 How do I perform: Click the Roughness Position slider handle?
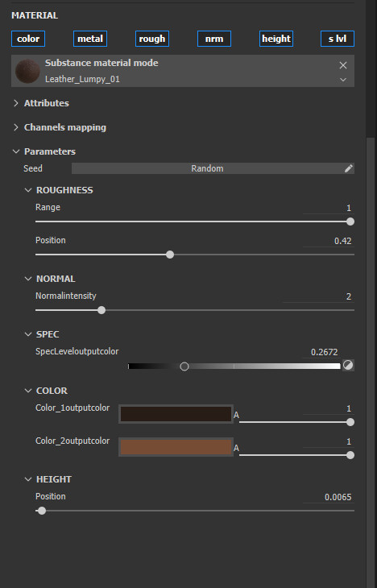click(170, 255)
